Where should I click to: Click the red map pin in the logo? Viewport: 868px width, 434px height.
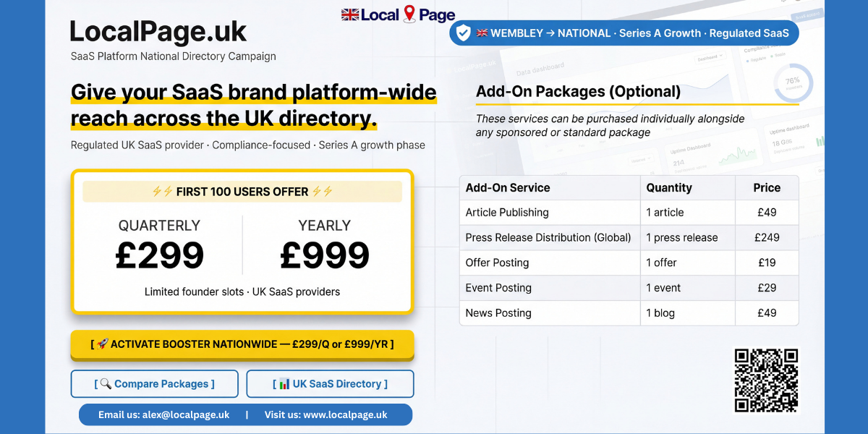click(x=410, y=14)
